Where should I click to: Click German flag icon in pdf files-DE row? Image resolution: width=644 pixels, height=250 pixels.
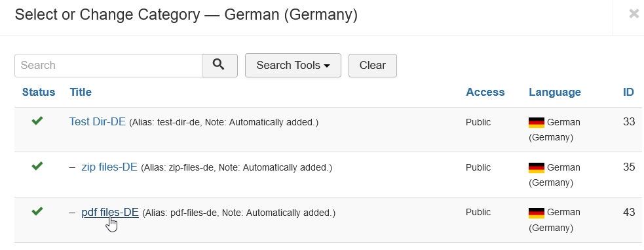click(x=537, y=213)
